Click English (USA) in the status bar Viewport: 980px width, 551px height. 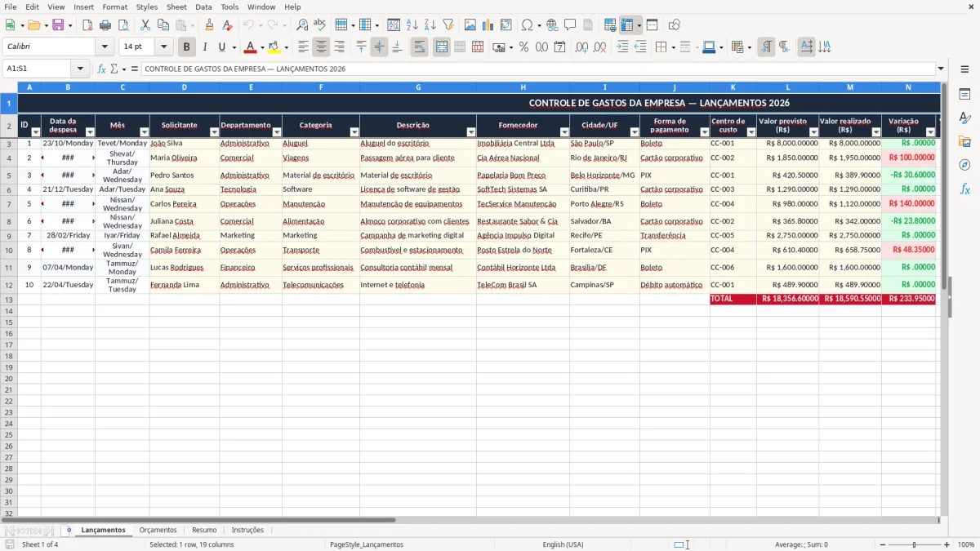pyautogui.click(x=563, y=544)
